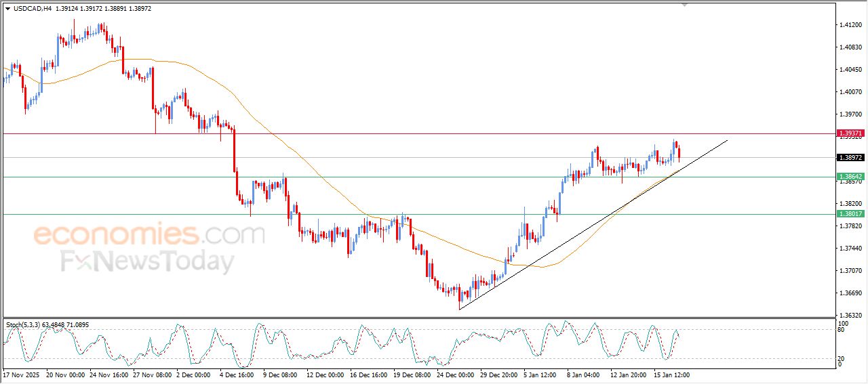
Task: Select the black 1.38972 current price label
Action: click(x=850, y=158)
